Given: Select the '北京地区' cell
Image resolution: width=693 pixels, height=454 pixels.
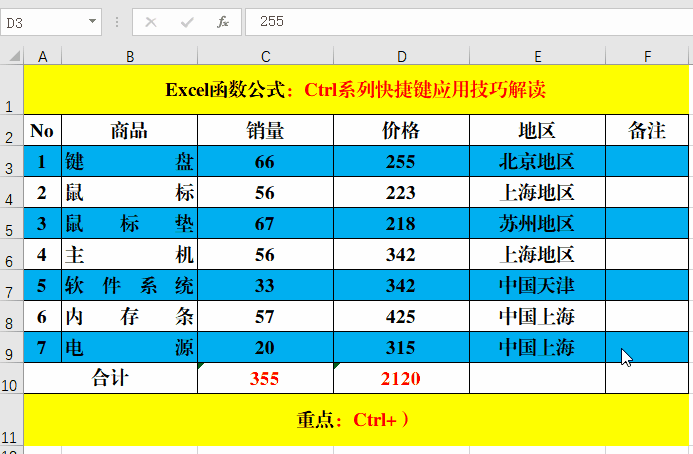Looking at the screenshot, I should tap(537, 161).
